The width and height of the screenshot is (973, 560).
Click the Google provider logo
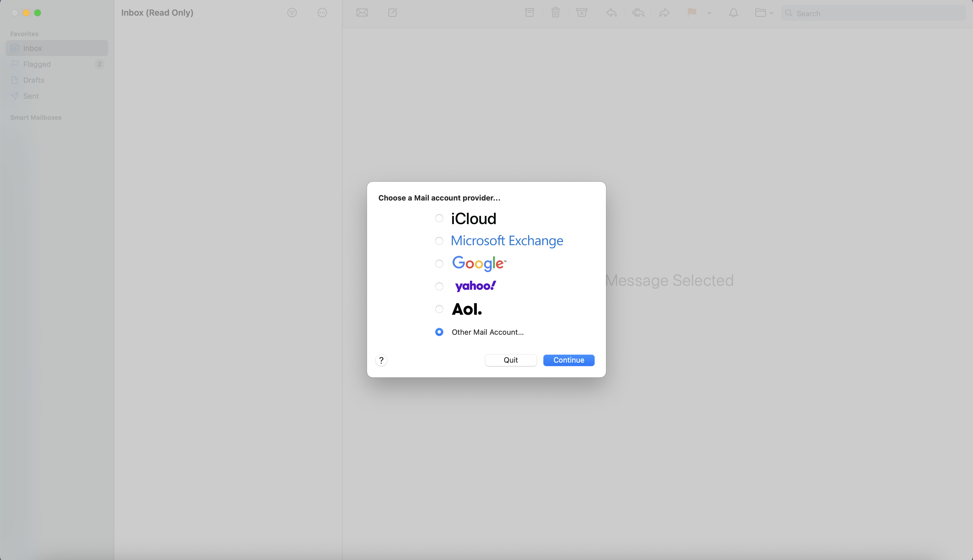pyautogui.click(x=479, y=263)
